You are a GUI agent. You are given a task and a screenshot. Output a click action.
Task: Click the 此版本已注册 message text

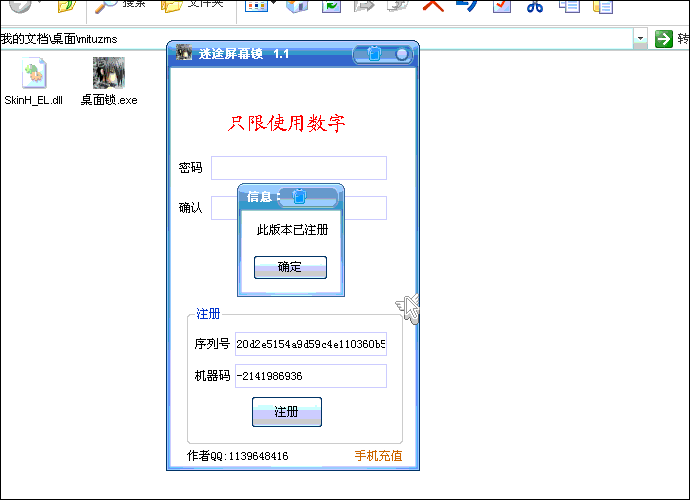tap(293, 230)
